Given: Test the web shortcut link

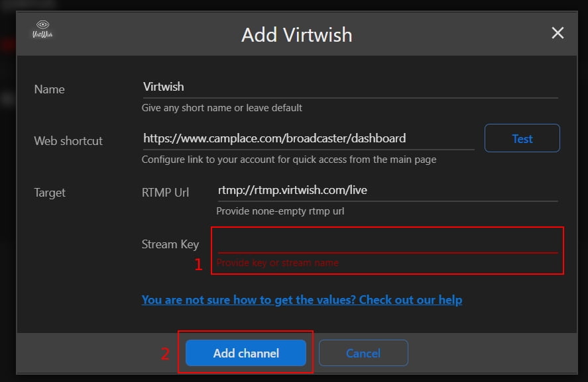Looking at the screenshot, I should tap(522, 138).
